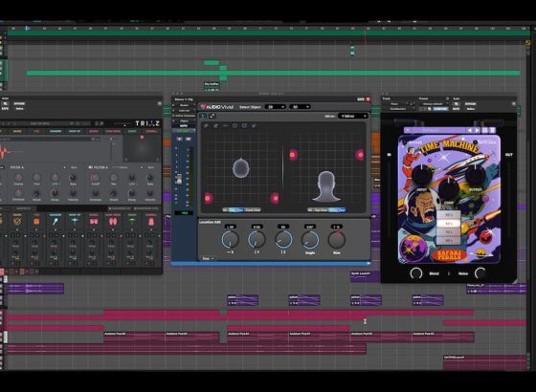The height and width of the screenshot is (392, 536).
Task: Click the volume fader in the Audio Vivid channel strip
Action: 178,179
